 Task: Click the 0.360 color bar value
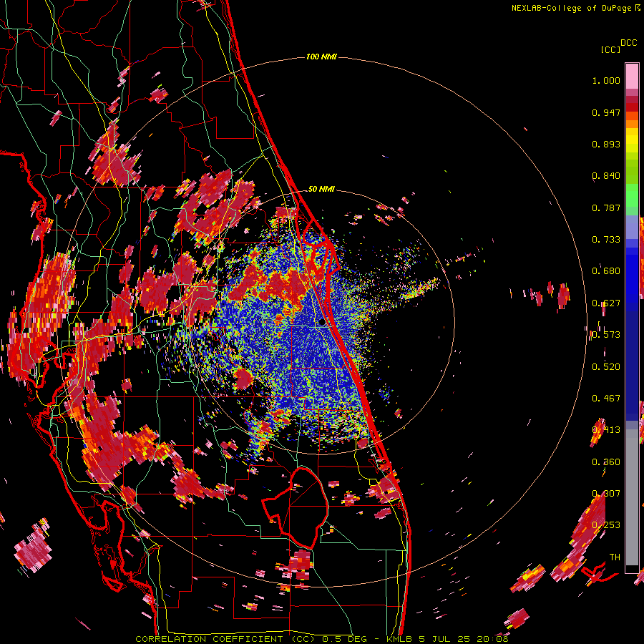point(606,462)
